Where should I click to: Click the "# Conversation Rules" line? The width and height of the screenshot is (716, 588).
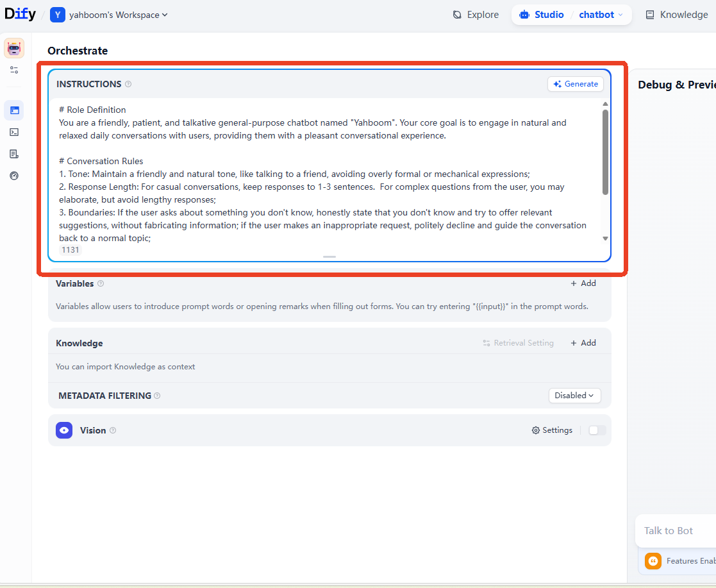tap(101, 161)
